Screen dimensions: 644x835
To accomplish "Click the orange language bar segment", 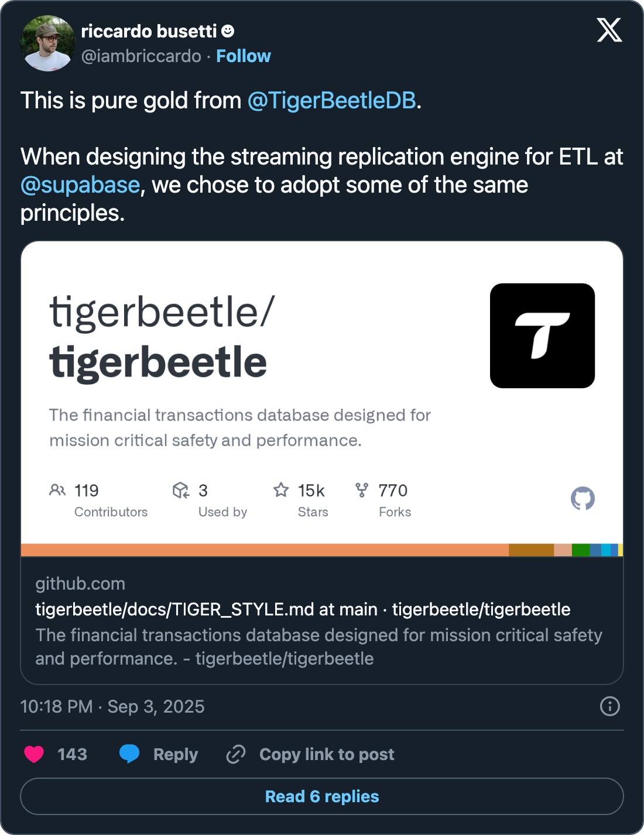I will 265,550.
